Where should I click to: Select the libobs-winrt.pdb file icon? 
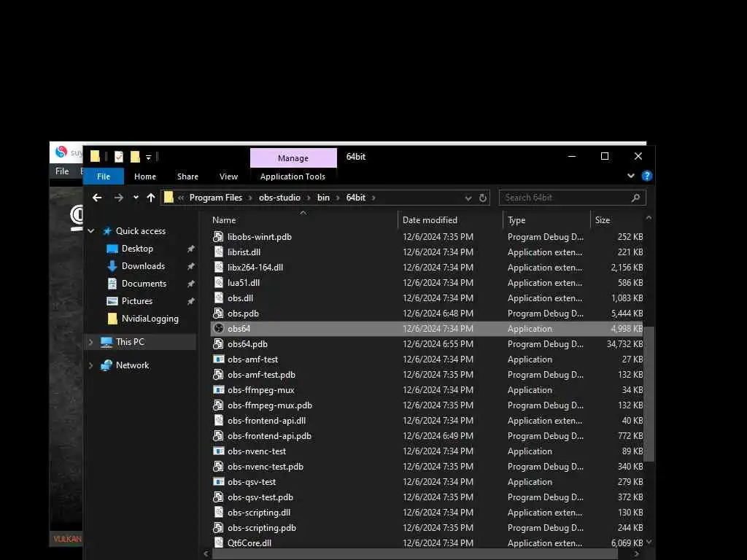tap(218, 237)
